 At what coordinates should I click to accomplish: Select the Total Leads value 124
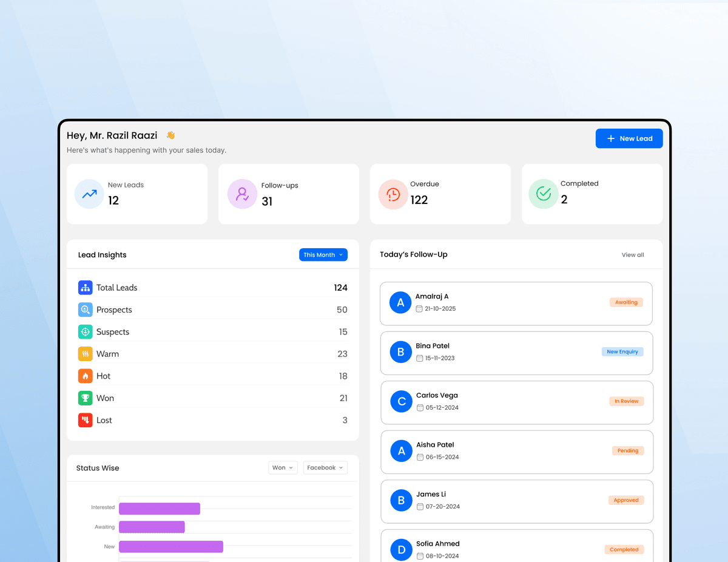tap(340, 288)
